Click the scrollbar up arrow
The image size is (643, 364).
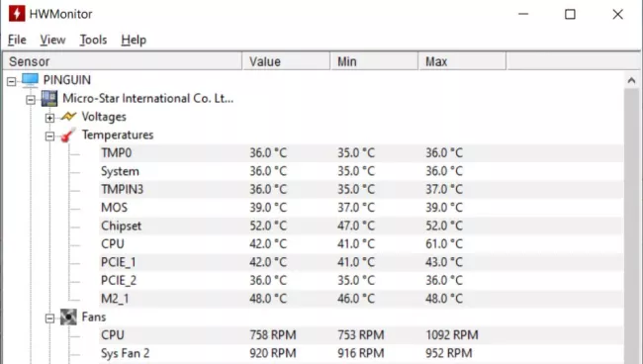click(631, 80)
